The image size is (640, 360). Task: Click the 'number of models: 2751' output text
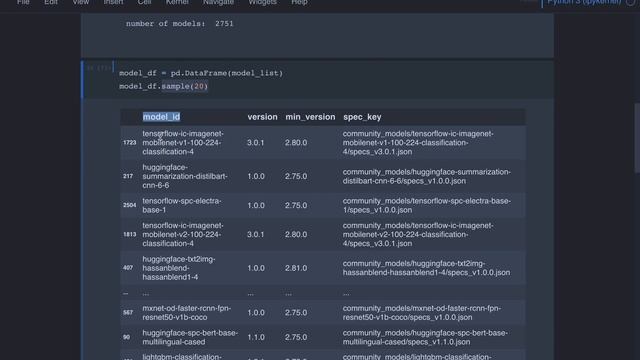click(180, 24)
